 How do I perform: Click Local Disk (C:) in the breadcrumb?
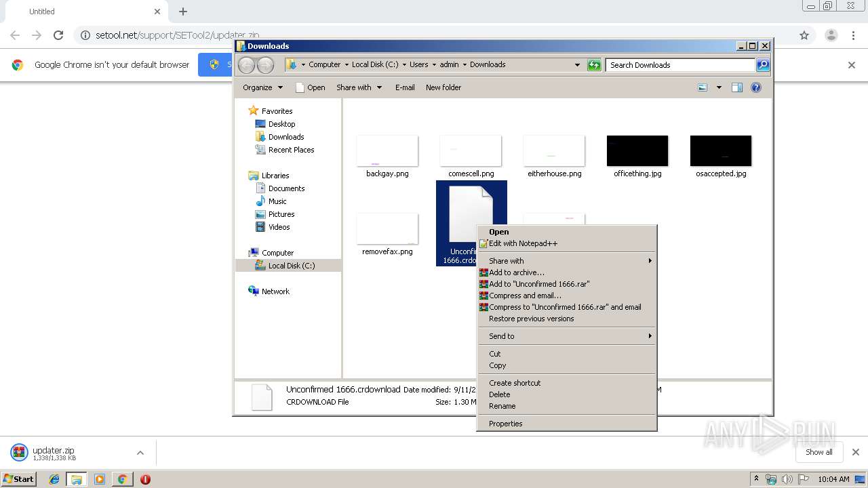pyautogui.click(x=375, y=65)
